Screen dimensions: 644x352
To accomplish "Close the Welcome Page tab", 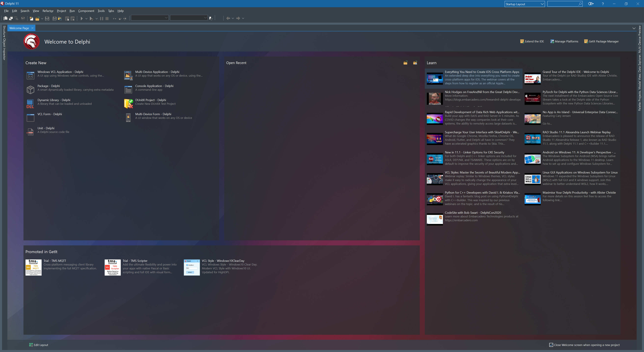I will pos(32,28).
